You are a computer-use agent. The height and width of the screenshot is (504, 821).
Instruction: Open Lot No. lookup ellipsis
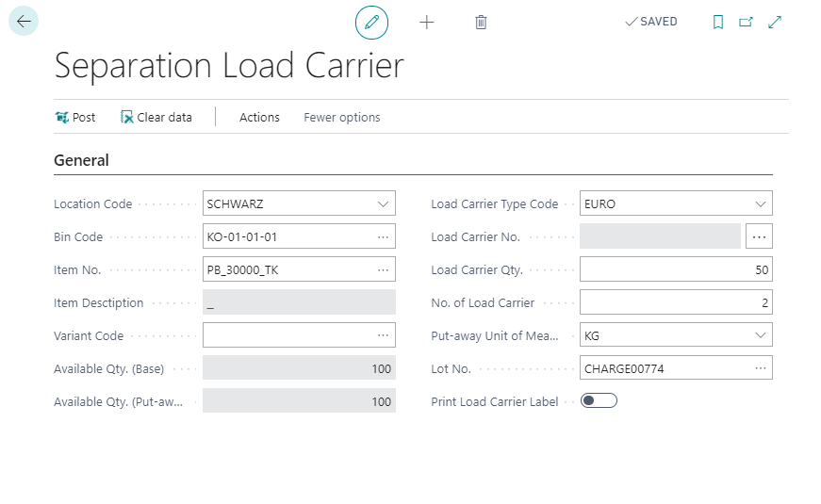point(761,368)
